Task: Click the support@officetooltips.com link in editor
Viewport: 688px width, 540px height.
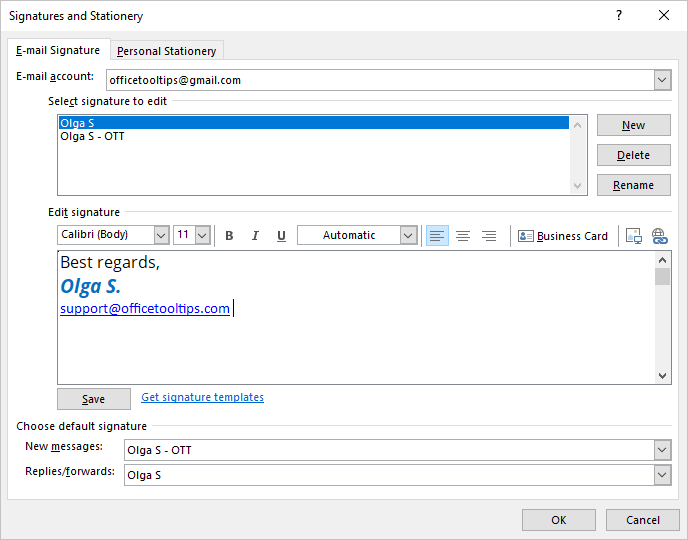Action: click(145, 308)
